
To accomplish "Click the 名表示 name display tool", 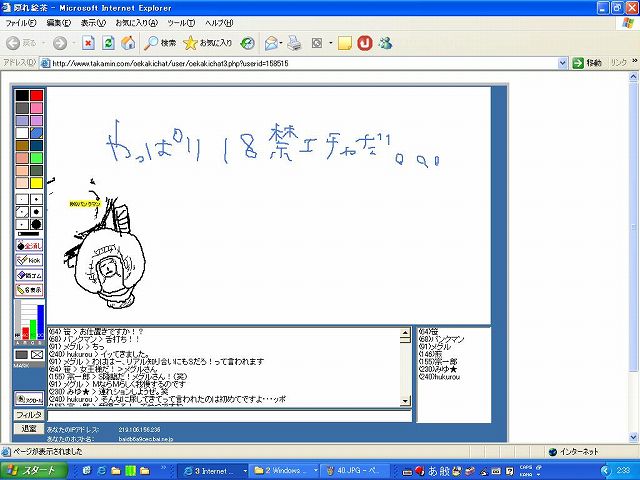I will click(29, 290).
